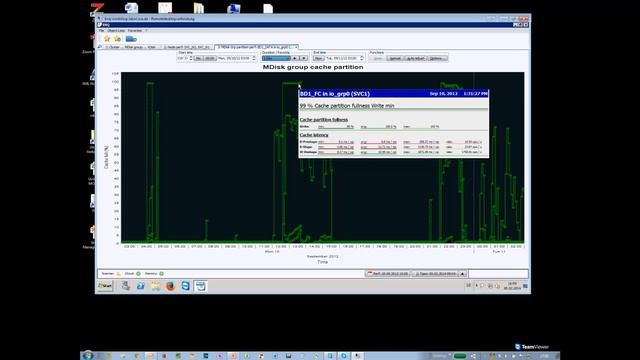Click the green Memory status icon
This screenshot has width=640, height=360.
pyautogui.click(x=162, y=274)
